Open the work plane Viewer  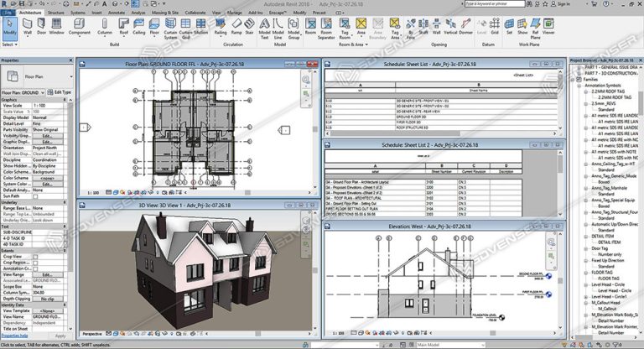click(x=548, y=26)
